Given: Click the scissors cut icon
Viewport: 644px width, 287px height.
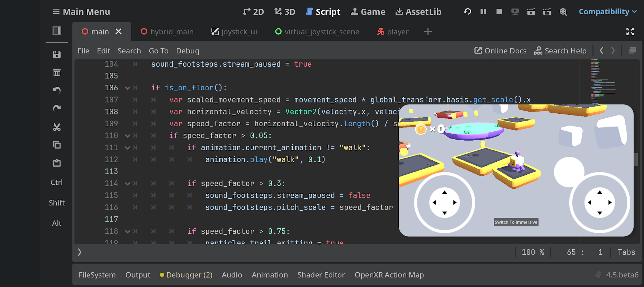Looking at the screenshot, I should tap(57, 127).
